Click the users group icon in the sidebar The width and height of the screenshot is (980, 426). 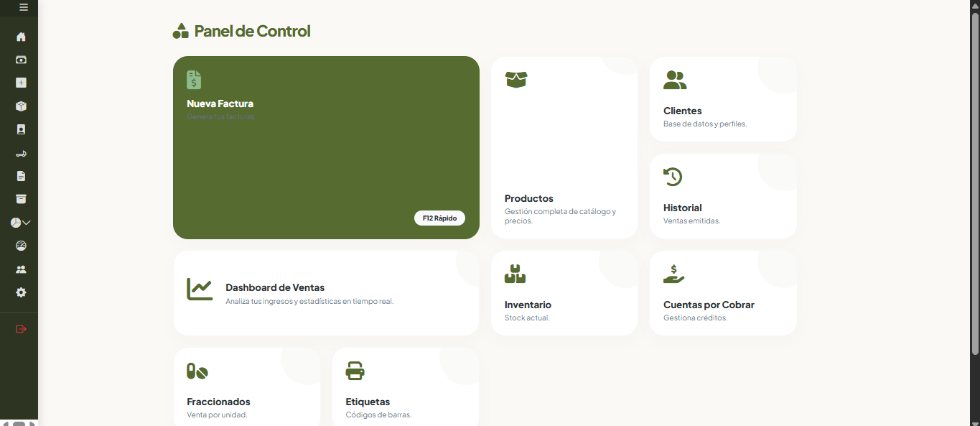[x=21, y=269]
